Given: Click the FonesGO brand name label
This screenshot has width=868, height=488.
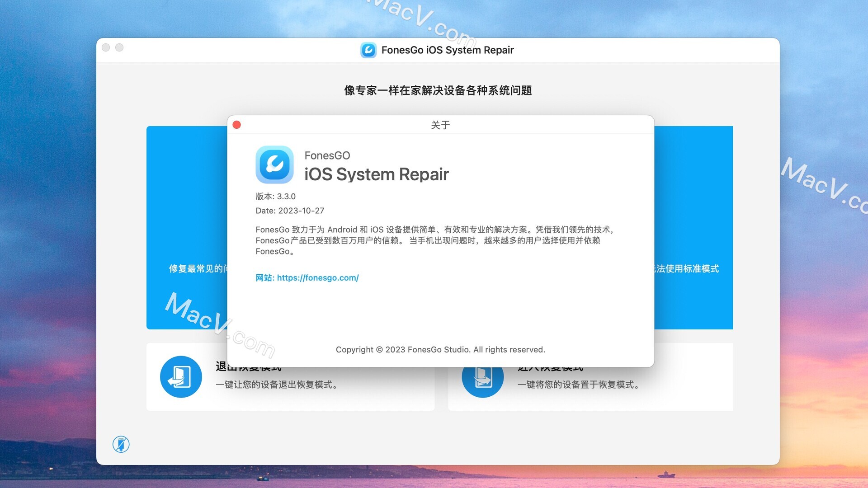Looking at the screenshot, I should point(327,155).
